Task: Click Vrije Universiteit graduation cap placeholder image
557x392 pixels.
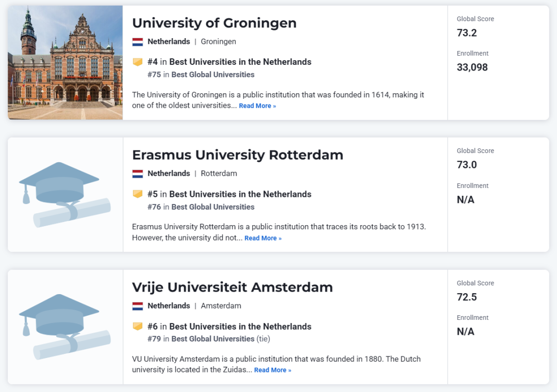Action: click(x=65, y=327)
